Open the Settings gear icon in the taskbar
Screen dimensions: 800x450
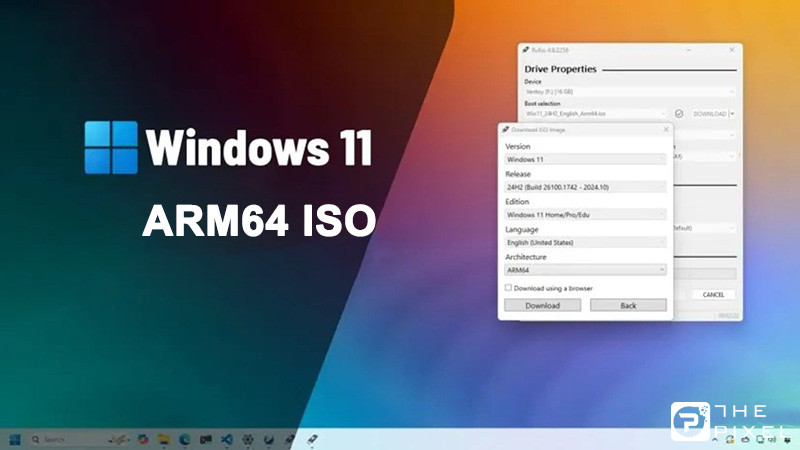(247, 439)
